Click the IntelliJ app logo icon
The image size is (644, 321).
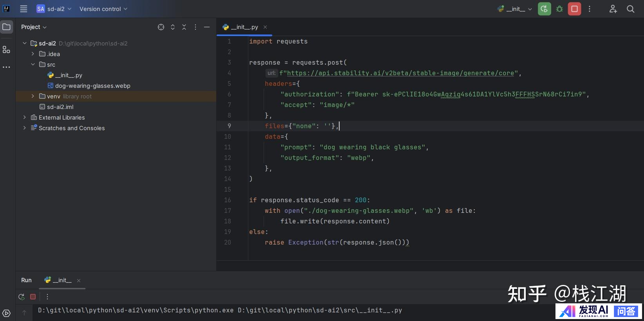[x=6, y=9]
